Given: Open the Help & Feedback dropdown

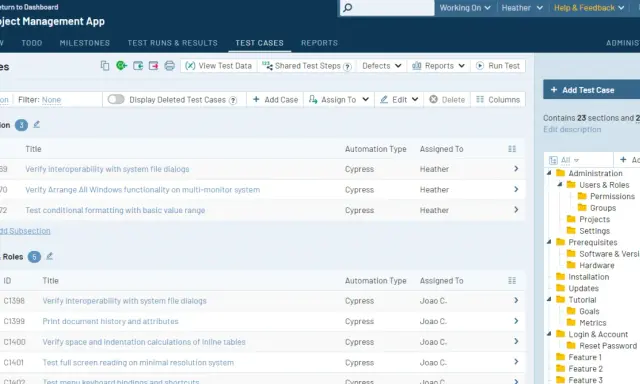Looking at the screenshot, I should pos(589,8).
